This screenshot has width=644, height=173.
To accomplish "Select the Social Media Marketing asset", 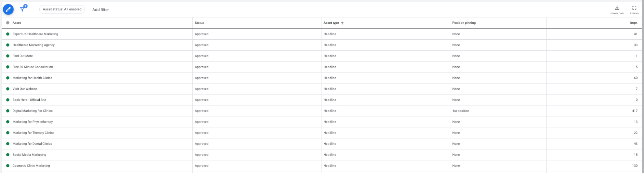I will pos(29,154).
